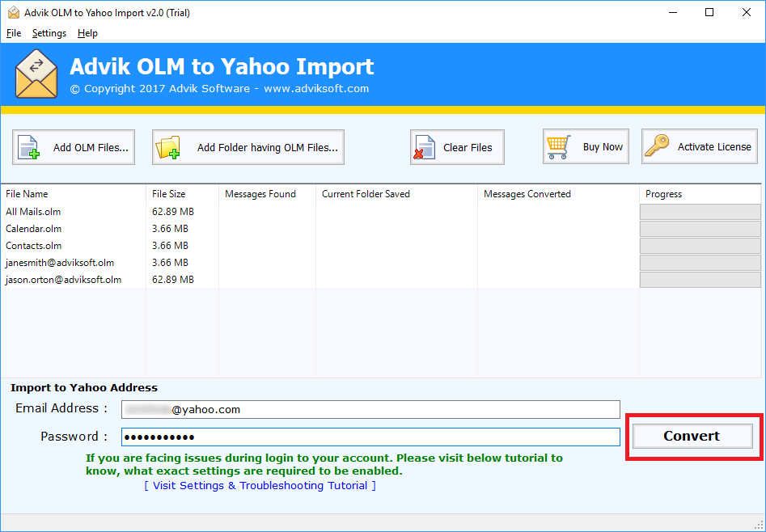Click 62.89 MB size of All Mails.olm
766x532 pixels.
tap(173, 212)
